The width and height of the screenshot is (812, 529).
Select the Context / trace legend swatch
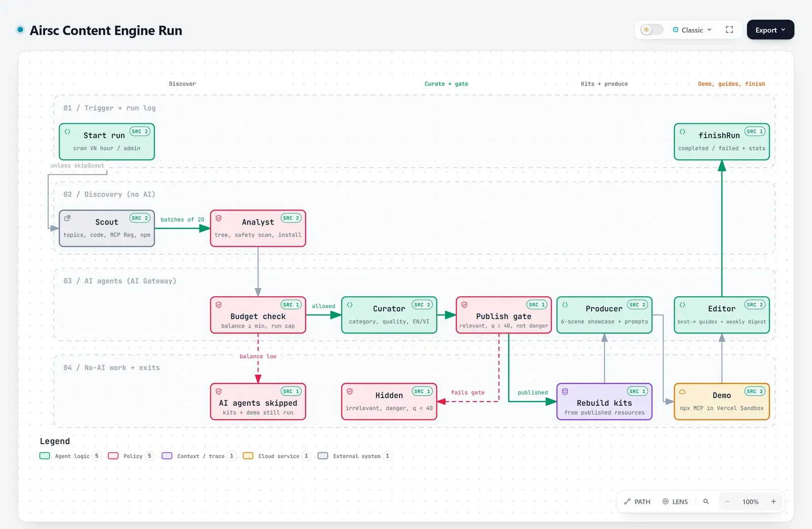pyautogui.click(x=167, y=456)
